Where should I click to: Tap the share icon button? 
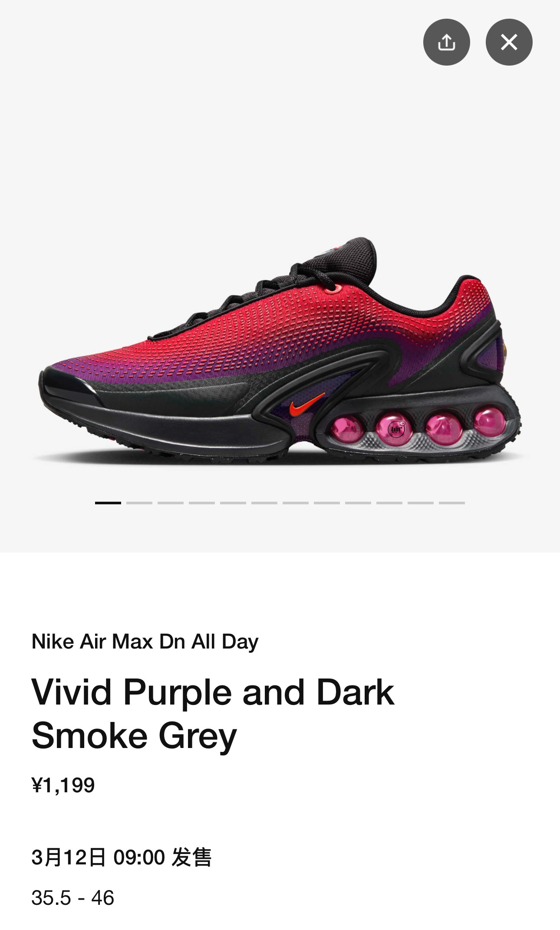[x=446, y=42]
